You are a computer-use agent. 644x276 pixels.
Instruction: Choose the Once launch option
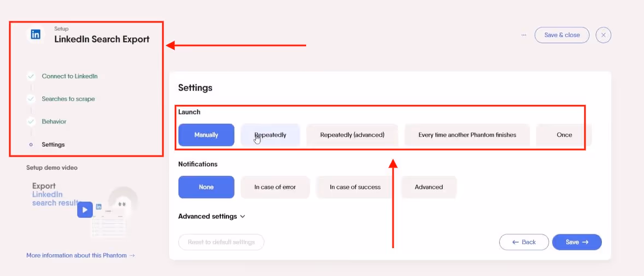[x=564, y=135]
